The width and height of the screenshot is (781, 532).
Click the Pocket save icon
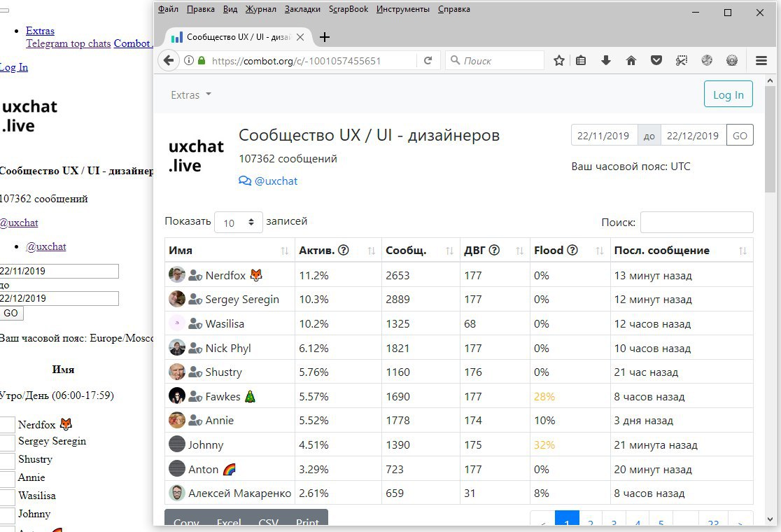(x=656, y=61)
